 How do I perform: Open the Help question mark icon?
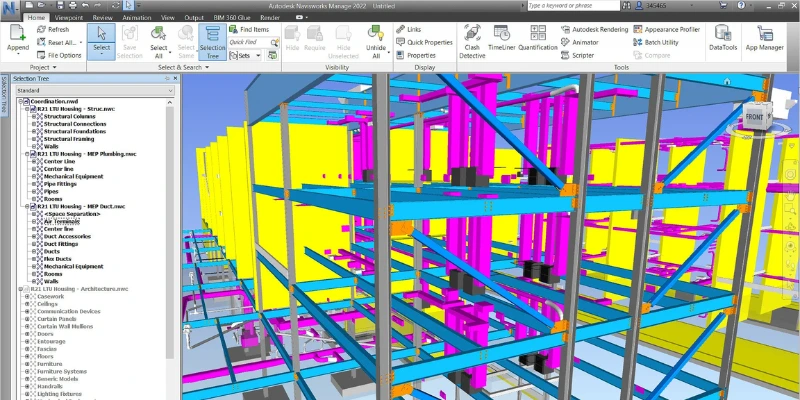tap(741, 6)
